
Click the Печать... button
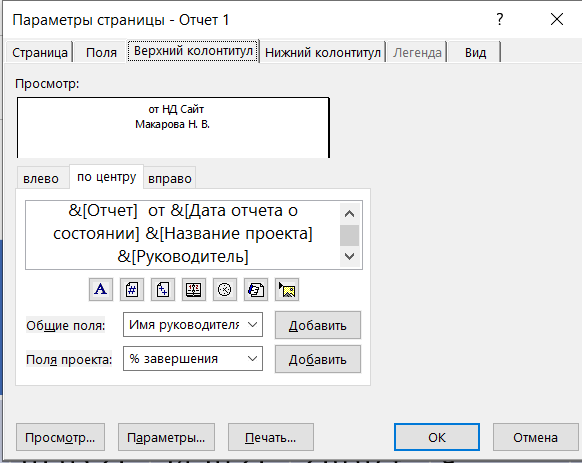271,437
